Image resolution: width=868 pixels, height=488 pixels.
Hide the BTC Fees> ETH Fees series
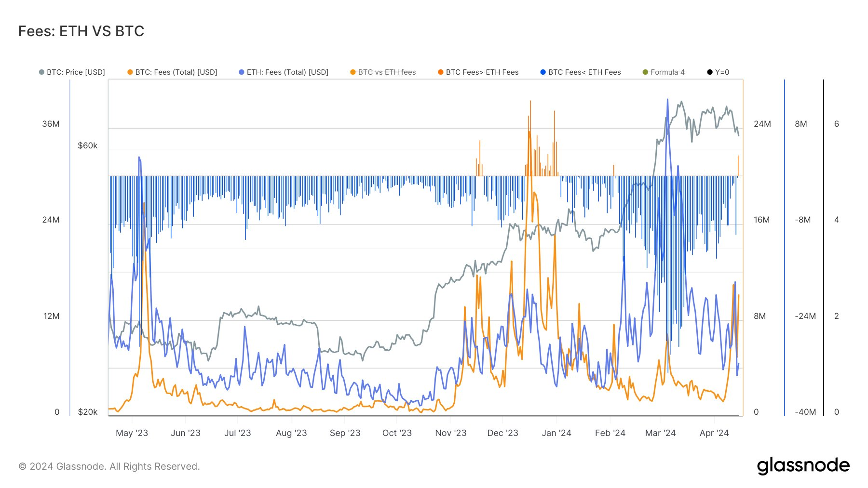coord(482,72)
